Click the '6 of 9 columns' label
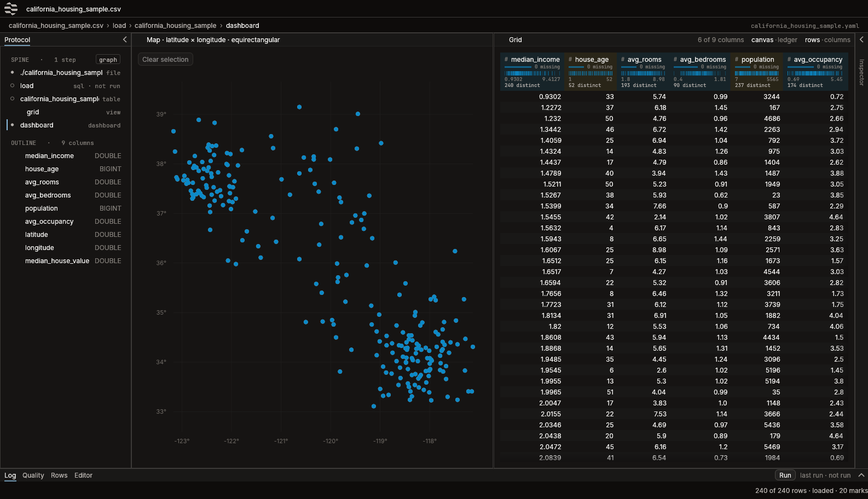The height and width of the screenshot is (499, 868). point(720,40)
